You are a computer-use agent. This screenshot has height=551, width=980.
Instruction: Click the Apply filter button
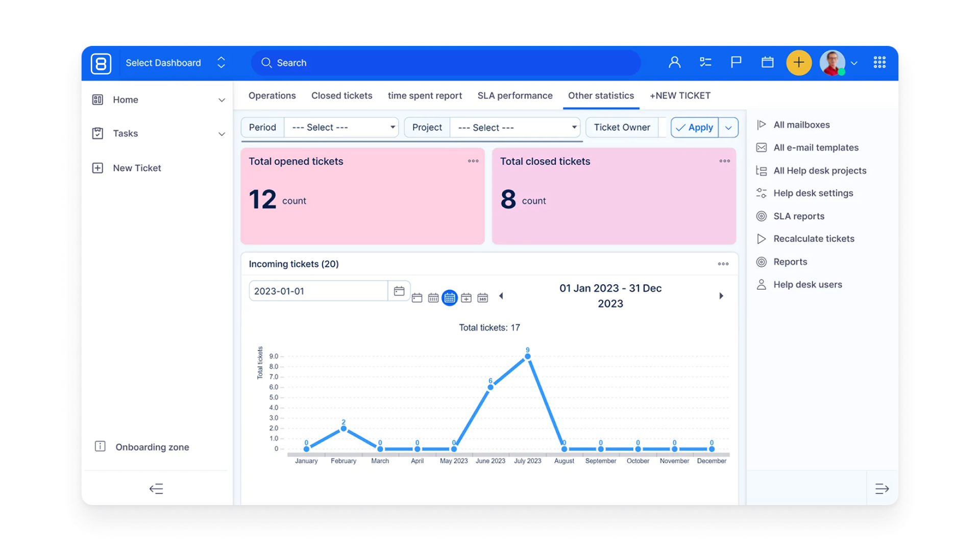(694, 128)
